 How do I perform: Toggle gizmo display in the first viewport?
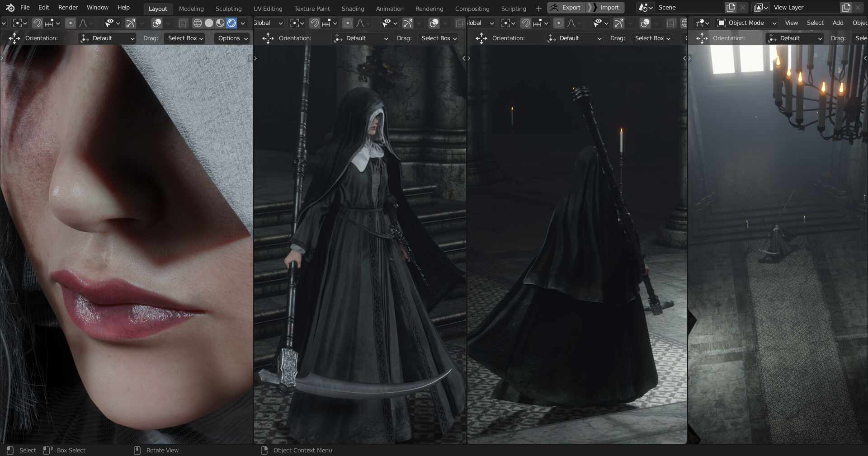coord(130,23)
